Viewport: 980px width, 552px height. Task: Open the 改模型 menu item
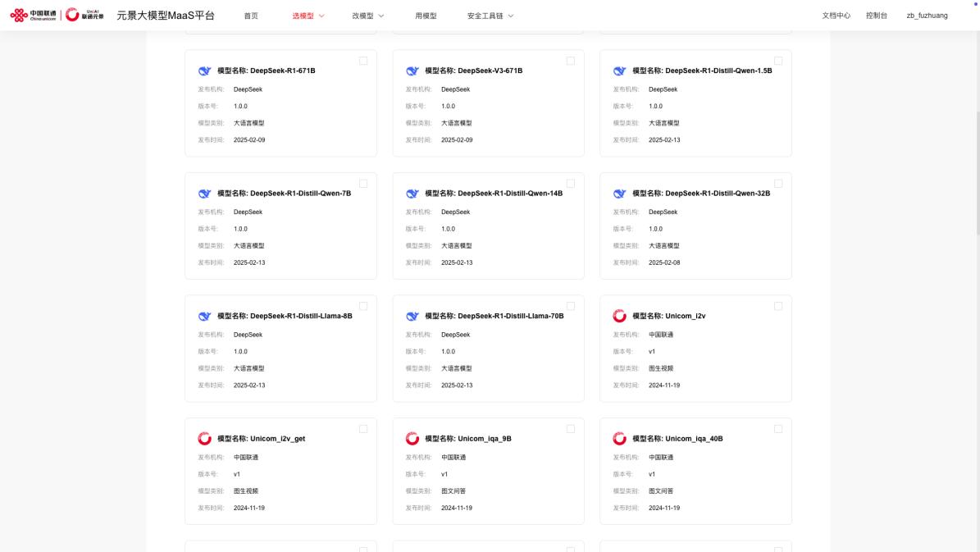pos(362,16)
